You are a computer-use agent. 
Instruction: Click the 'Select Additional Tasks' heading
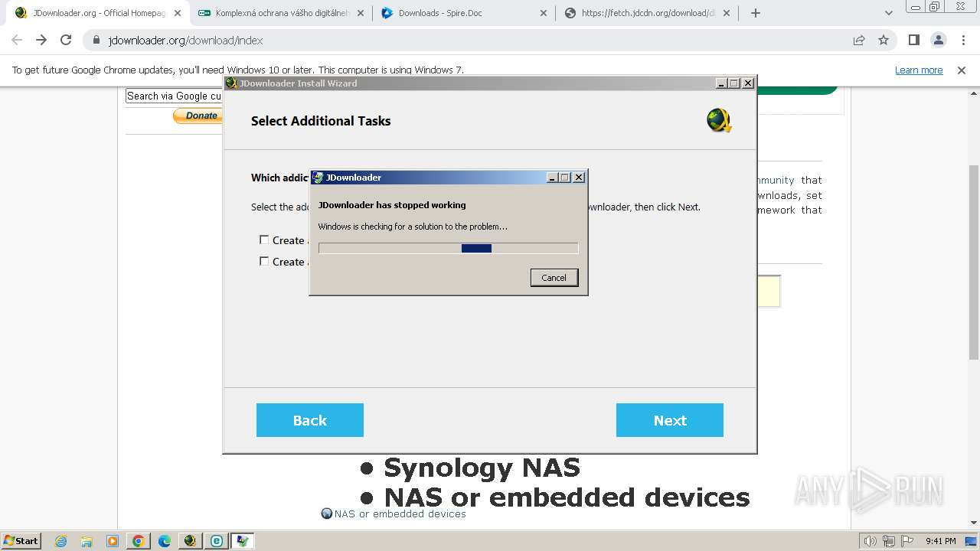pos(321,121)
